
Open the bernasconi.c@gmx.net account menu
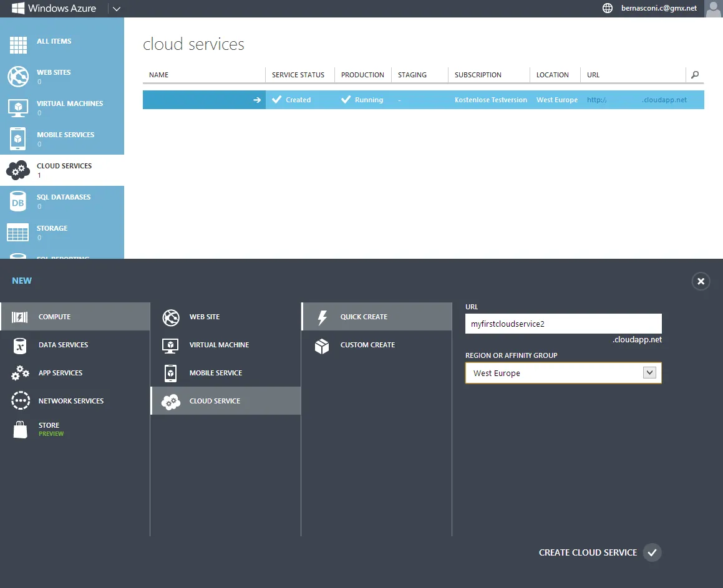click(659, 8)
